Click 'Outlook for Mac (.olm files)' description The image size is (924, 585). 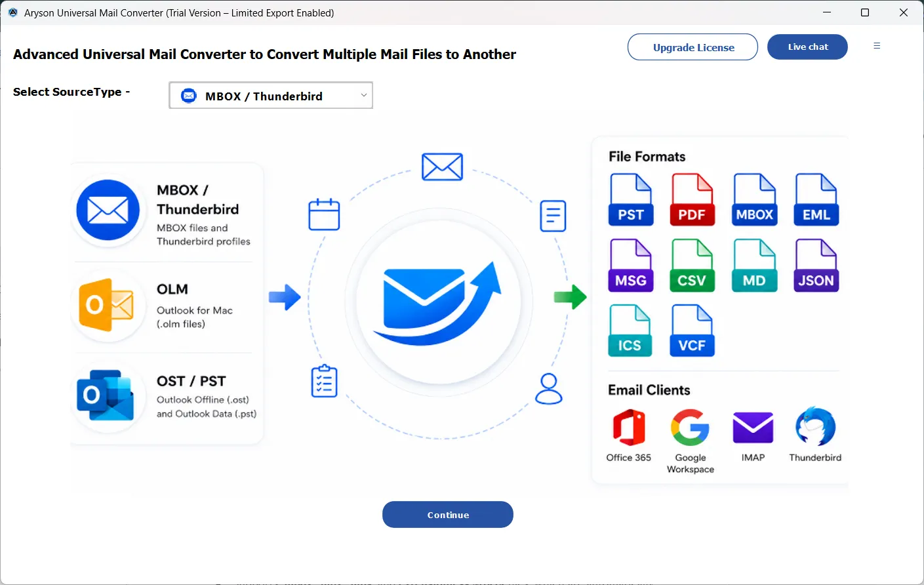pos(194,317)
